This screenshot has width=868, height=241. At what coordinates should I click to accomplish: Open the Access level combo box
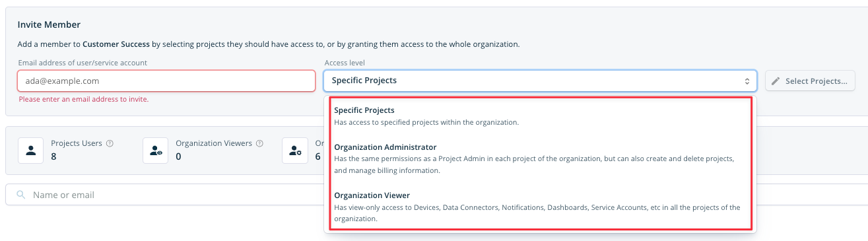tap(540, 81)
